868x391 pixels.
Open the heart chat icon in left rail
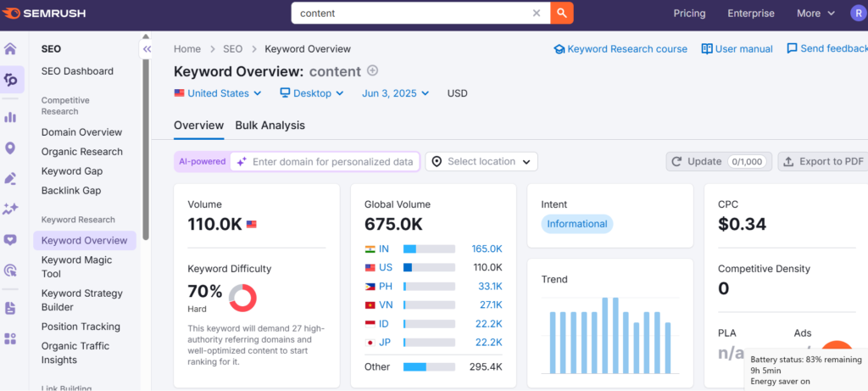click(x=10, y=240)
